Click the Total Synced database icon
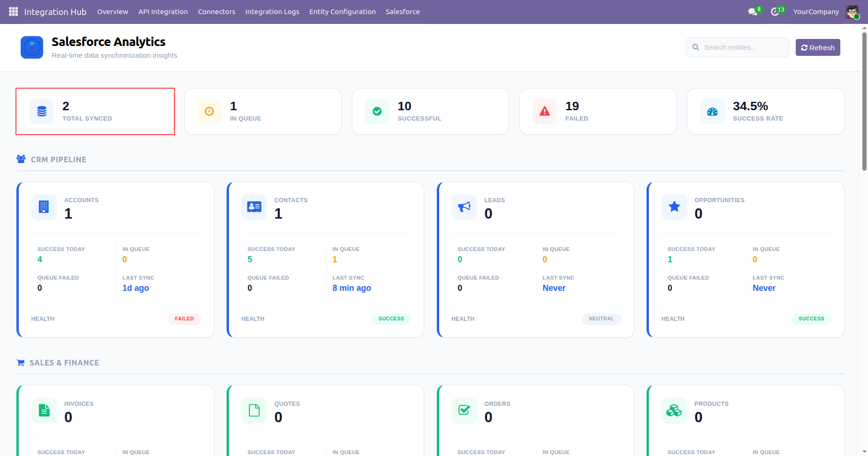 pos(42,111)
